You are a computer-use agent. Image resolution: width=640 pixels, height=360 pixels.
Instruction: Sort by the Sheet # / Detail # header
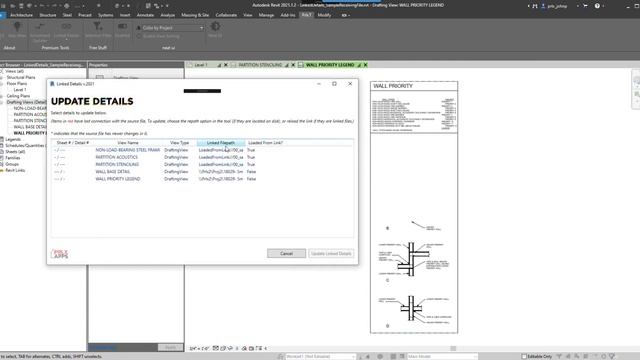pos(73,143)
